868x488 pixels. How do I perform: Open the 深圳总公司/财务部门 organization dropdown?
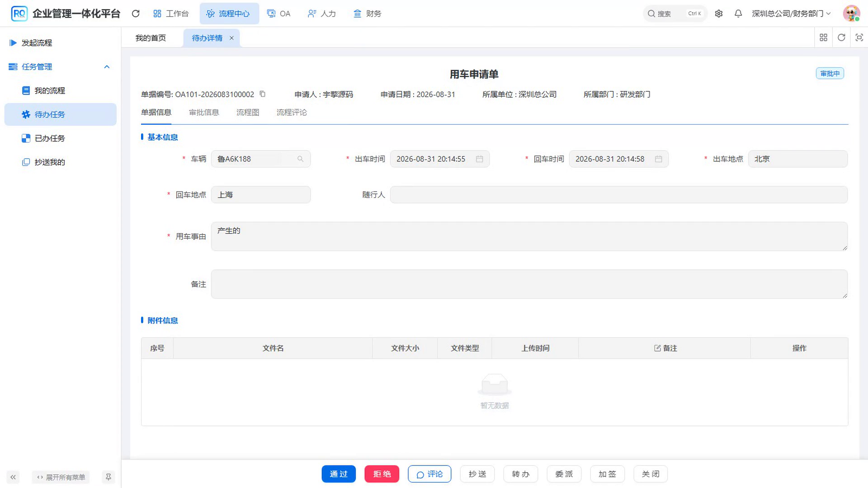[791, 14]
